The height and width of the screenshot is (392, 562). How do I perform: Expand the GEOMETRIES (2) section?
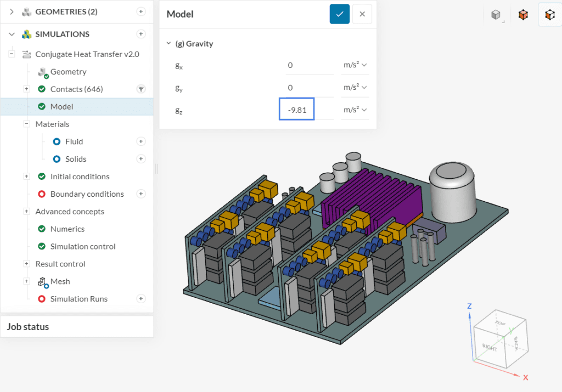[x=12, y=12]
